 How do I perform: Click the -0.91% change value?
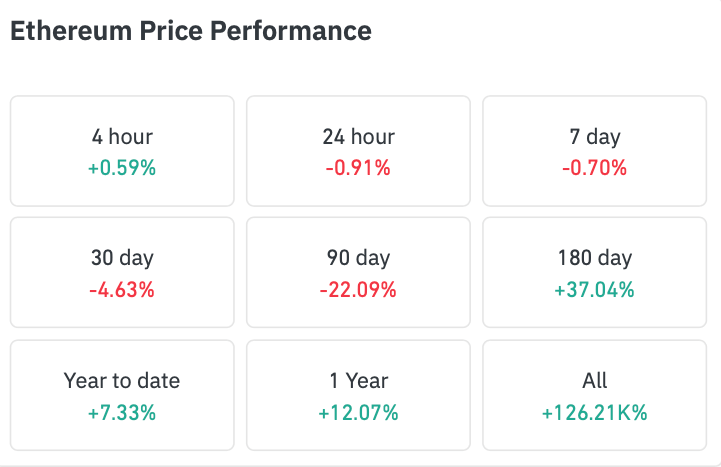358,168
